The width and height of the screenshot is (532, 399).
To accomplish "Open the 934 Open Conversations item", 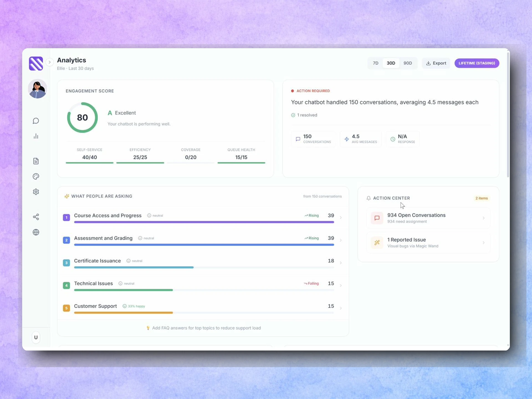I will click(428, 218).
